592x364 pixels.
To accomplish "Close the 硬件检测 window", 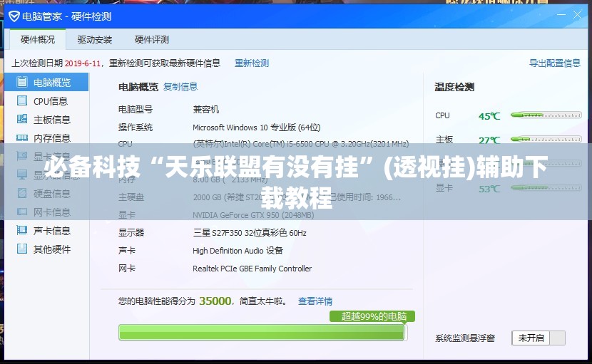I will point(577,15).
